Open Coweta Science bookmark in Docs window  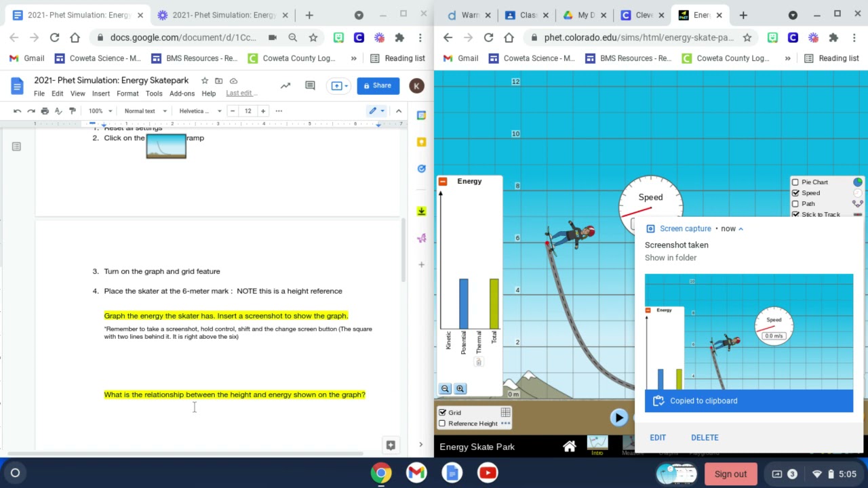(x=98, y=58)
